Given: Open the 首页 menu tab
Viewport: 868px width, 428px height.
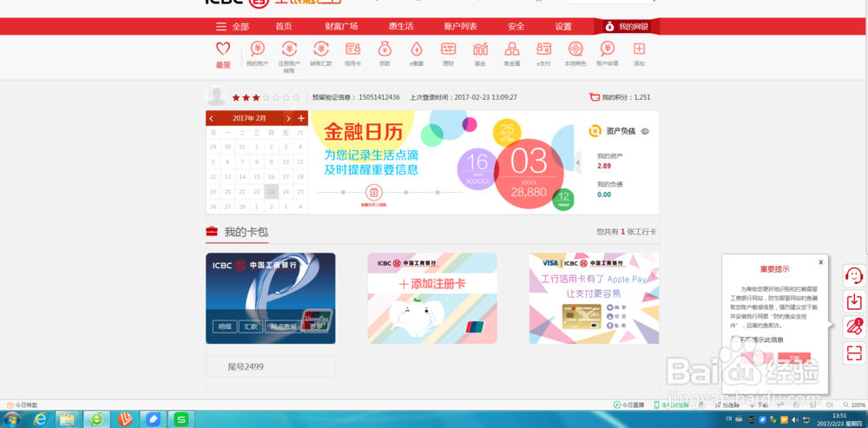Looking at the screenshot, I should pyautogui.click(x=284, y=27).
